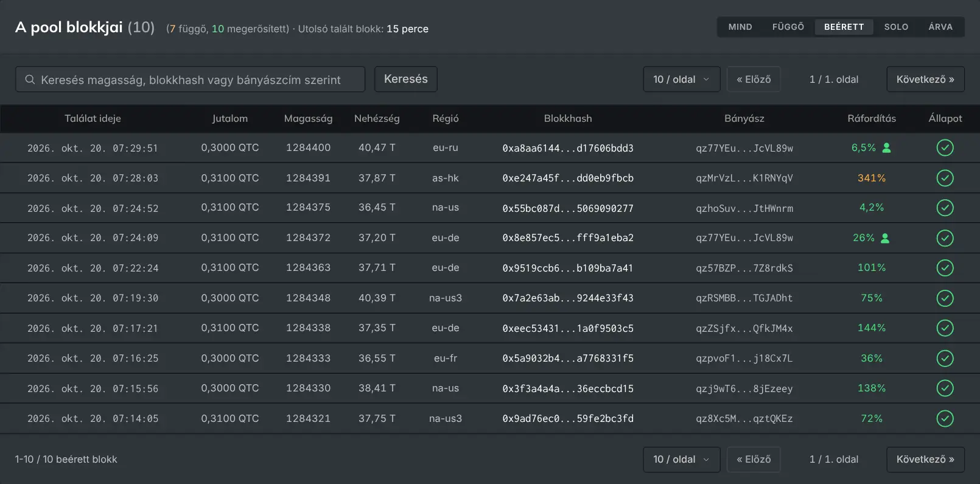
Task: Click the na-us3 region in block 1284321 row
Action: (x=446, y=419)
